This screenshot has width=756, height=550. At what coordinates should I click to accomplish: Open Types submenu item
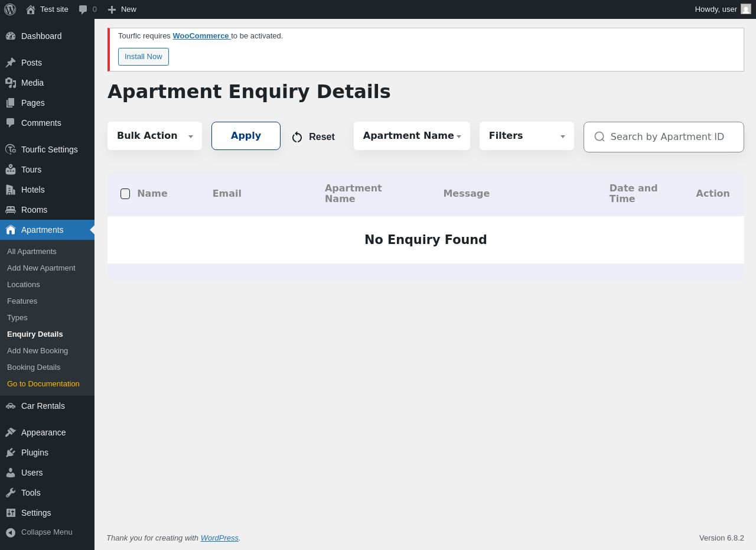pyautogui.click(x=17, y=318)
